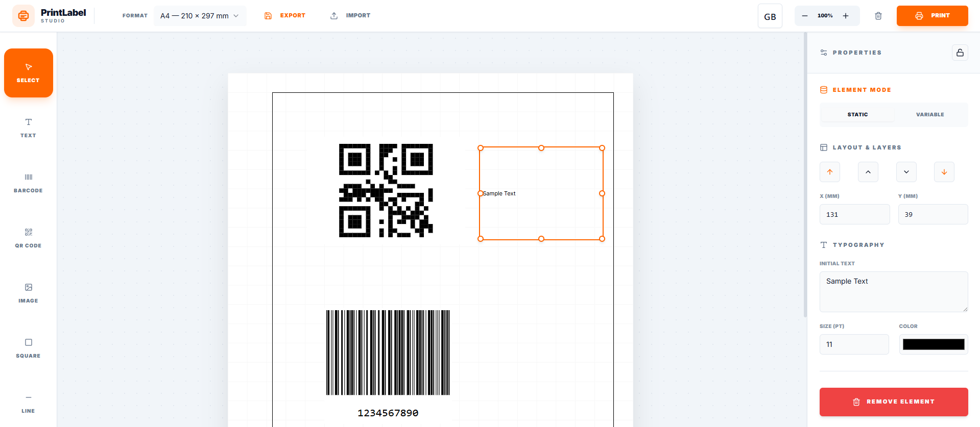Select the QR Code tool
This screenshot has height=427, width=980.
[x=29, y=238]
